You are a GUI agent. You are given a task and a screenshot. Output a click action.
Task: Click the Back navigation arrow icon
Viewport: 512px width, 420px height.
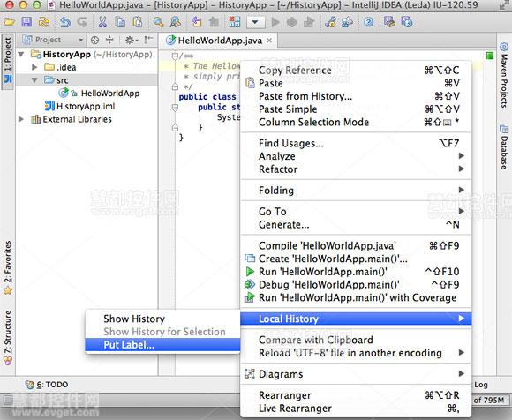point(197,22)
